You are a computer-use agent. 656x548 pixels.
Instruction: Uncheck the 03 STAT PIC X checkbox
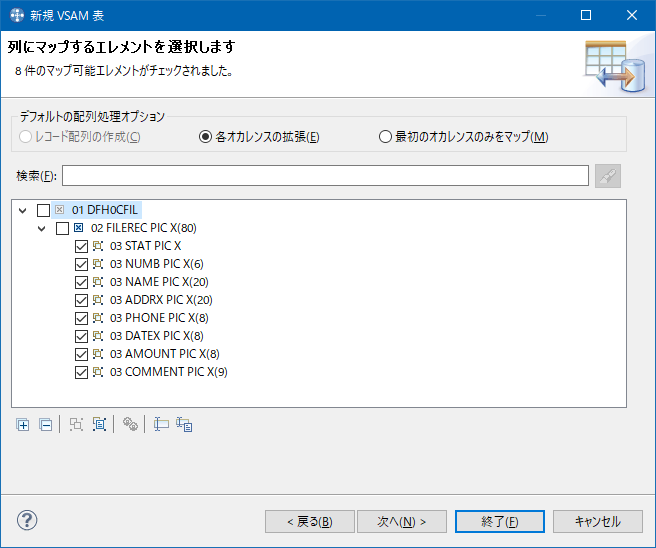pyautogui.click(x=81, y=246)
